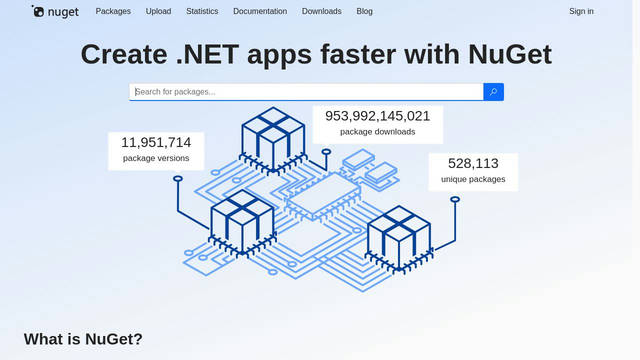640x360 pixels.
Task: Click the 'Create .NET apps faster' headline
Action: [x=316, y=54]
